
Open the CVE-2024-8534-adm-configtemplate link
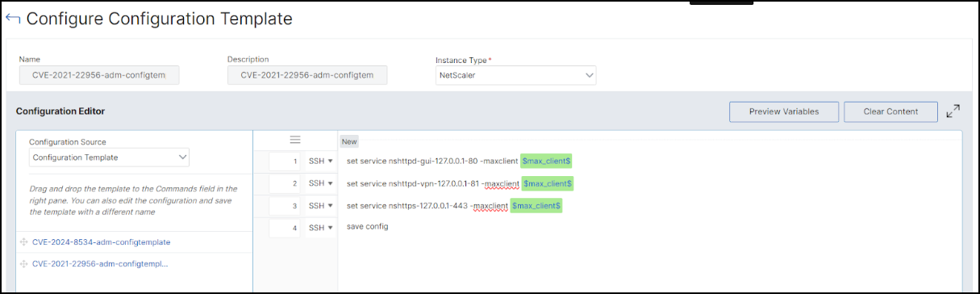point(102,241)
